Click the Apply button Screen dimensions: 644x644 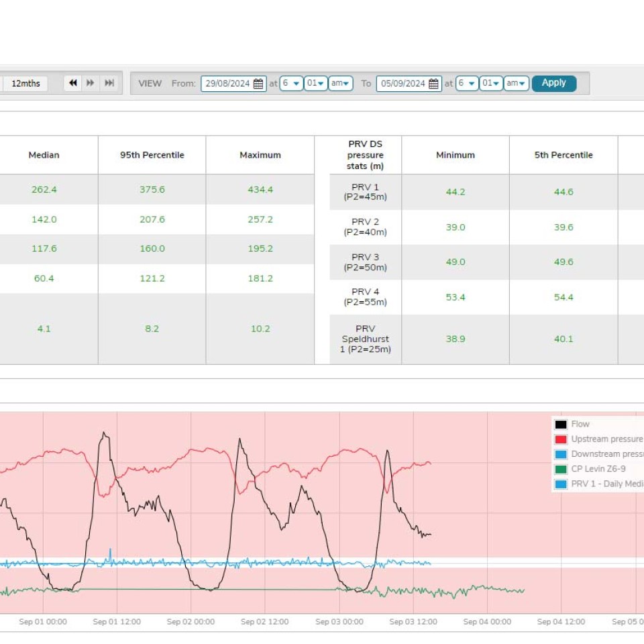(x=553, y=83)
